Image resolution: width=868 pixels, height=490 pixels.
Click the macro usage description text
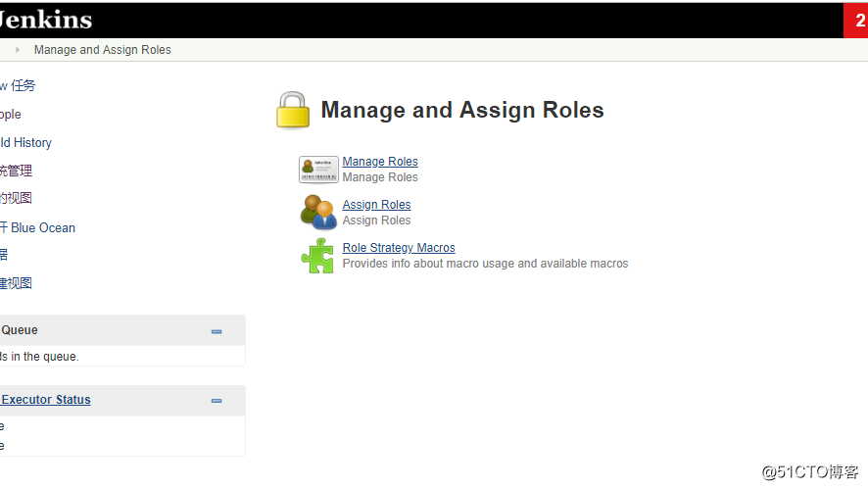(485, 264)
